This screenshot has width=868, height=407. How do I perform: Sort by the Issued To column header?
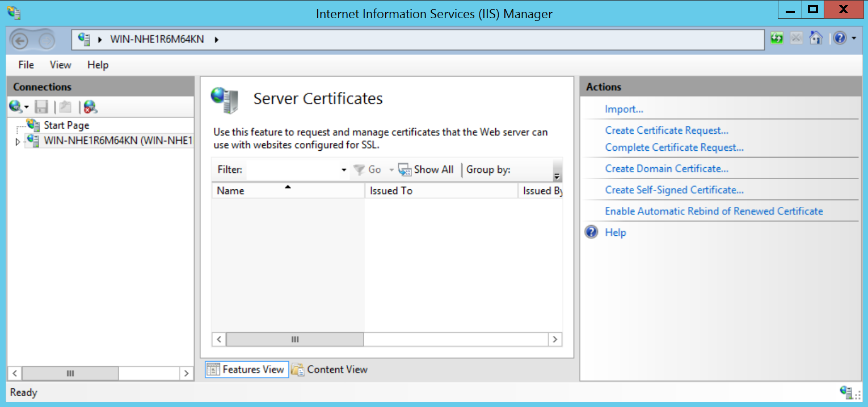pyautogui.click(x=441, y=190)
